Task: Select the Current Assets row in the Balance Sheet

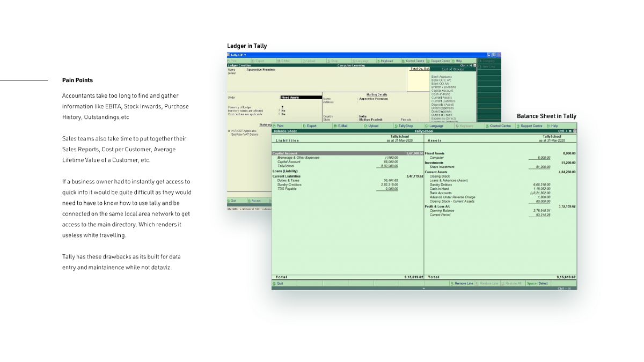Action: click(500, 172)
